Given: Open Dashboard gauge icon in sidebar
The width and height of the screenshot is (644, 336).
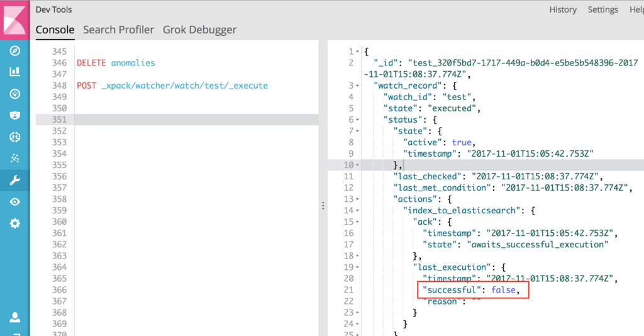Looking at the screenshot, I should pos(15,94).
